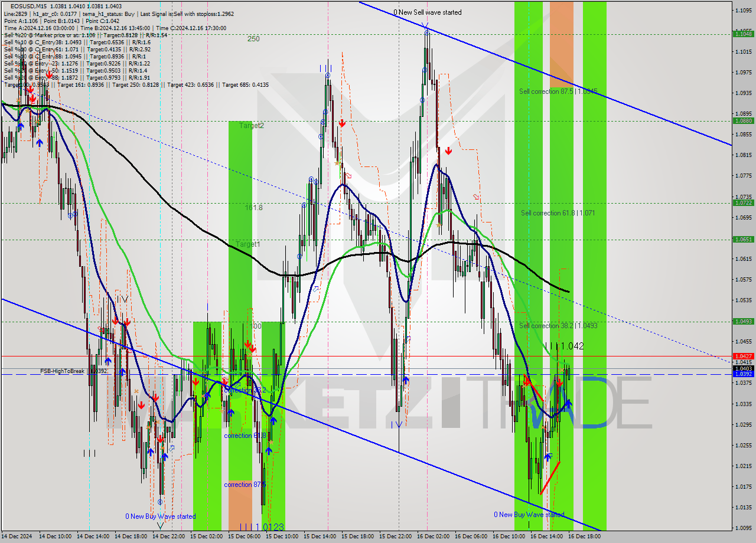
Task: Click the 'Sell correction 87.5 | 1.0945' label
Action: coord(558,91)
